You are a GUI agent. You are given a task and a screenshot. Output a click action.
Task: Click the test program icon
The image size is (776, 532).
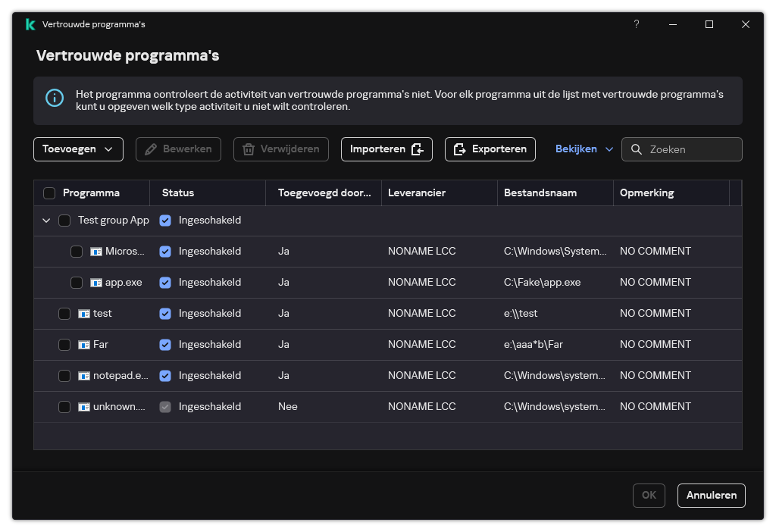(84, 314)
